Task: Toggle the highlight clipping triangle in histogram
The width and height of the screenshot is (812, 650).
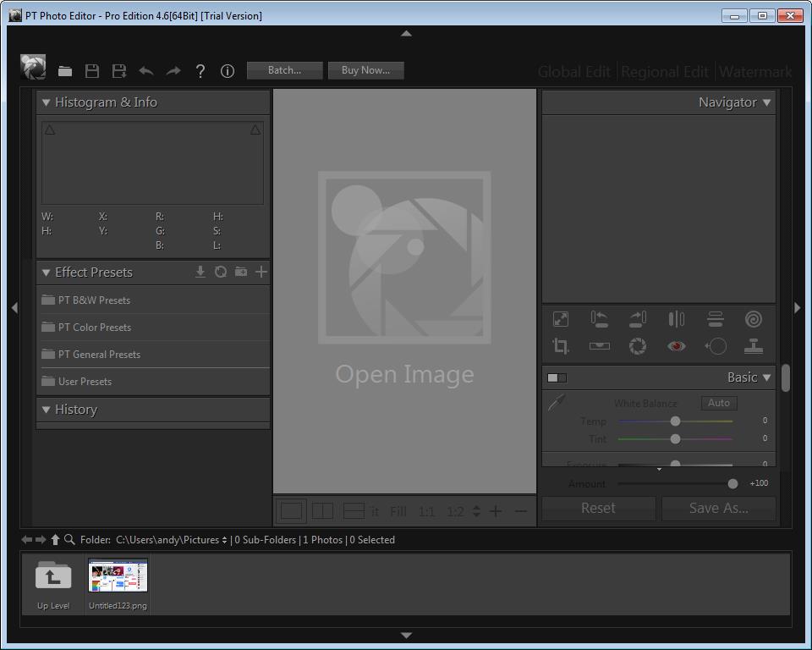Action: (x=255, y=129)
